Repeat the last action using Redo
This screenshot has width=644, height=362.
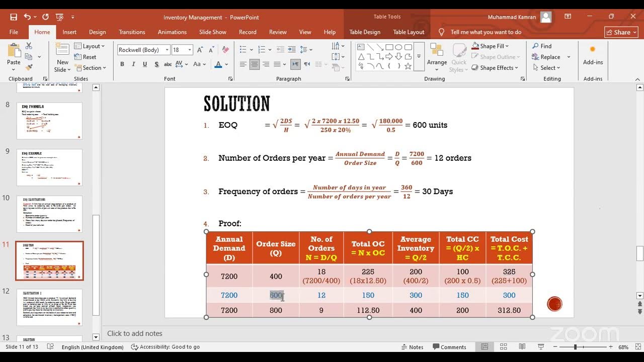tap(45, 17)
